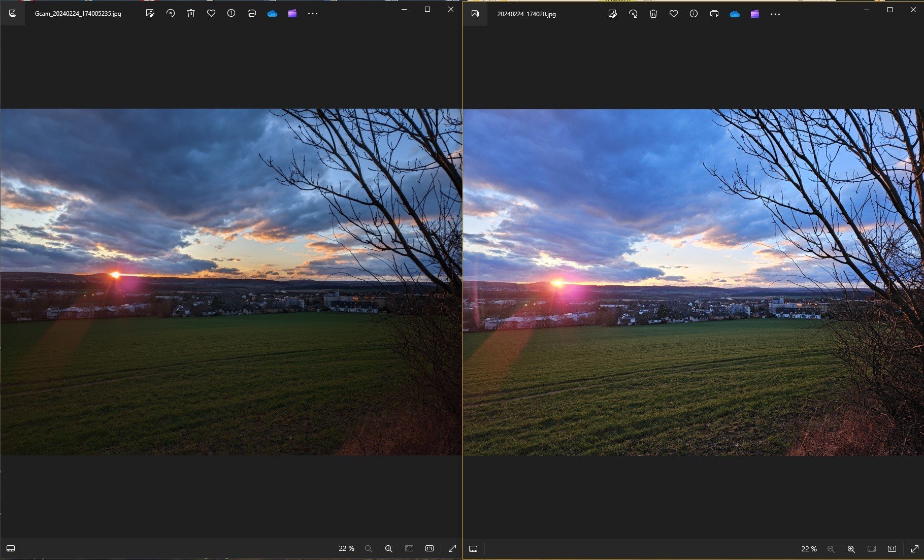Open See more menu in Gcam window
The image size is (924, 560).
pos(313,14)
